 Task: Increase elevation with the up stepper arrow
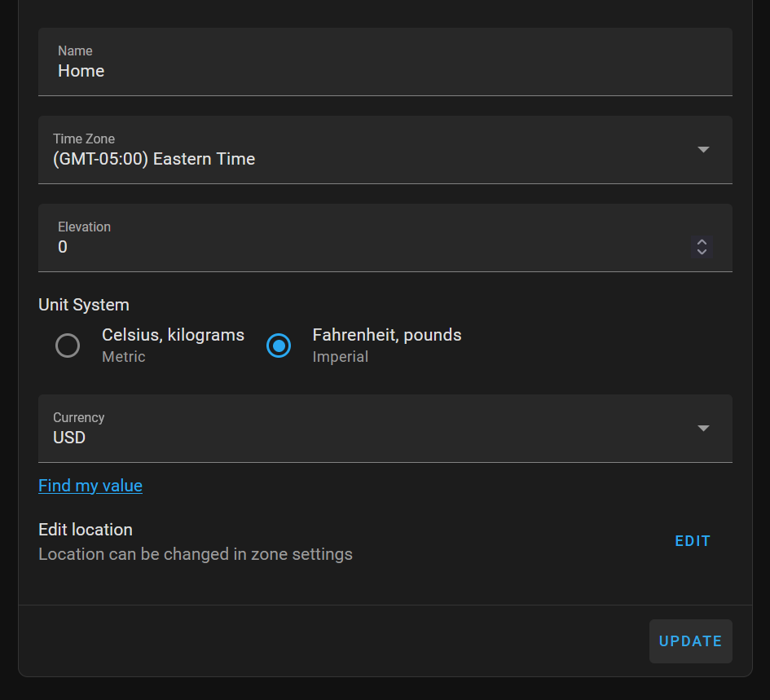point(702,242)
